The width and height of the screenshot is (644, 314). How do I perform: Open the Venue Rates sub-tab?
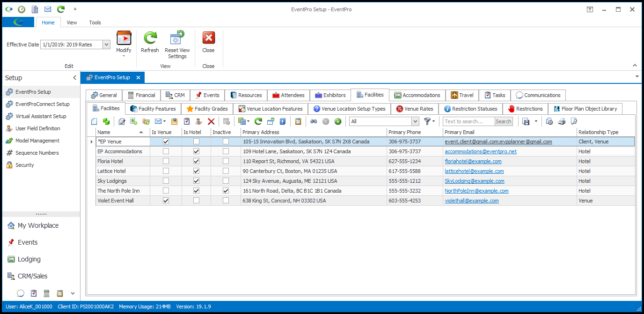point(414,109)
